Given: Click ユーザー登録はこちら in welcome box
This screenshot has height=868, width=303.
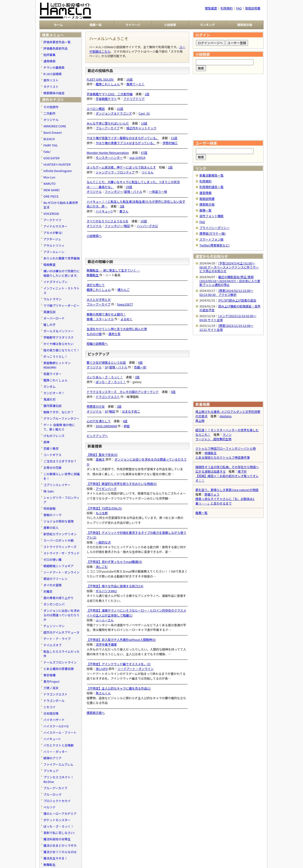Looking at the screenshot, I should [137, 49].
